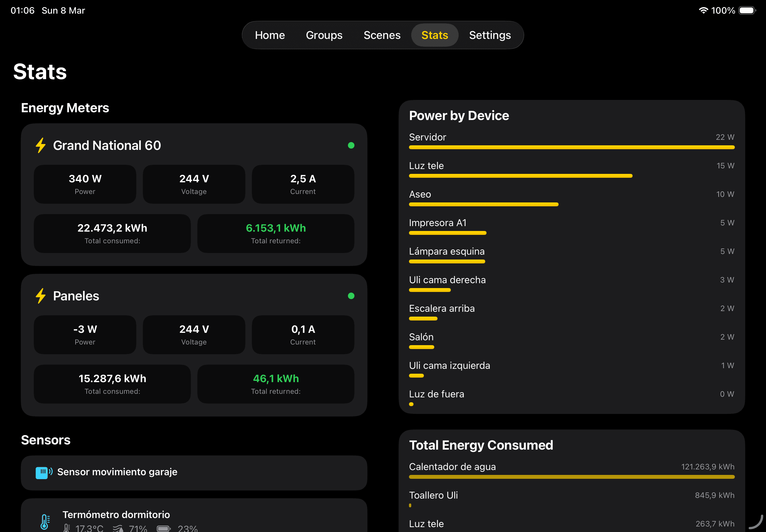Toggle the green status dot on Grand National 60
Viewport: 766px width, 532px height.
point(351,145)
